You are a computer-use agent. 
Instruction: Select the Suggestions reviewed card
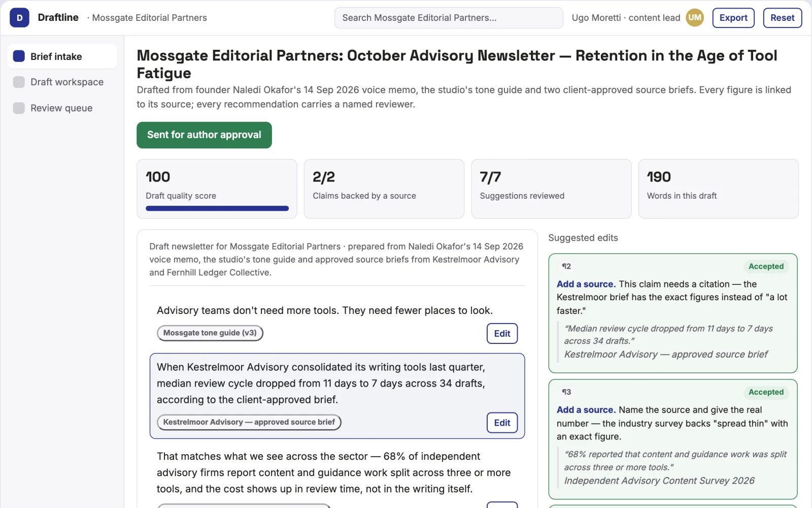pos(551,189)
